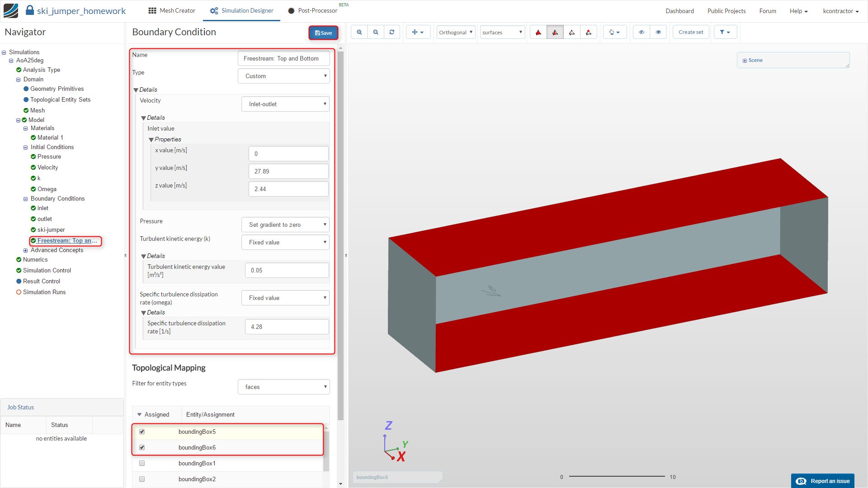Viewport: 868px width, 488px height.
Task: Open the Orthogonal projection dropdown
Action: click(x=456, y=32)
